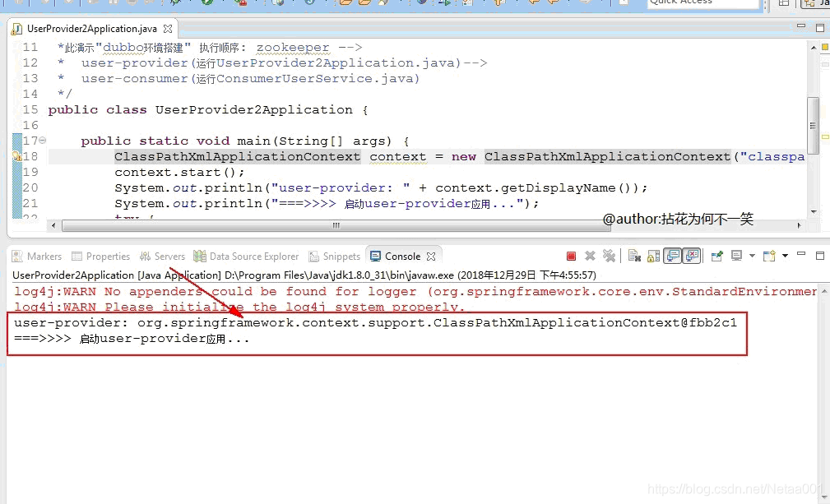Pin the current Console
830x504 pixels.
716,257
